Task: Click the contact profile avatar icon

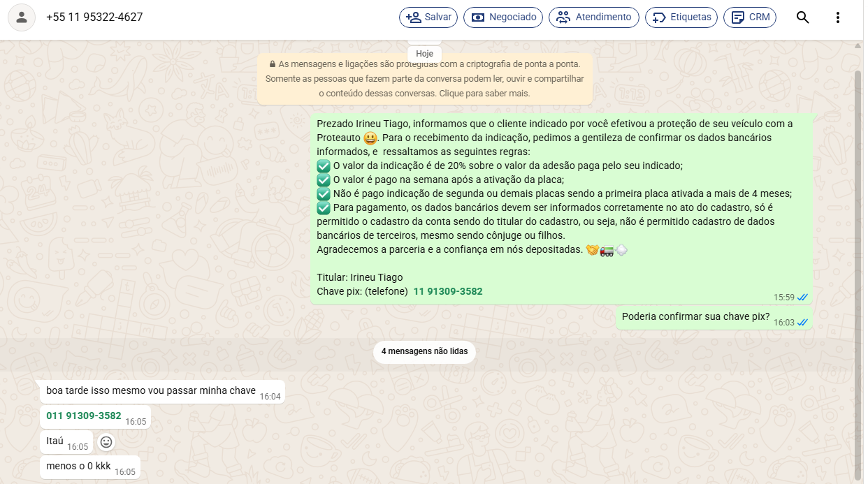Action: coord(22,17)
